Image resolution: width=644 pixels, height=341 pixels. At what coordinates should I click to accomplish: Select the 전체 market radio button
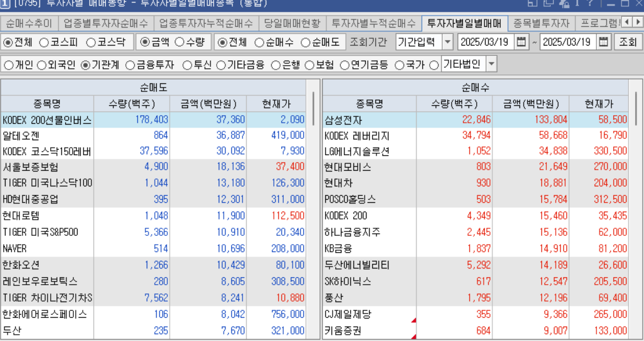(8, 43)
